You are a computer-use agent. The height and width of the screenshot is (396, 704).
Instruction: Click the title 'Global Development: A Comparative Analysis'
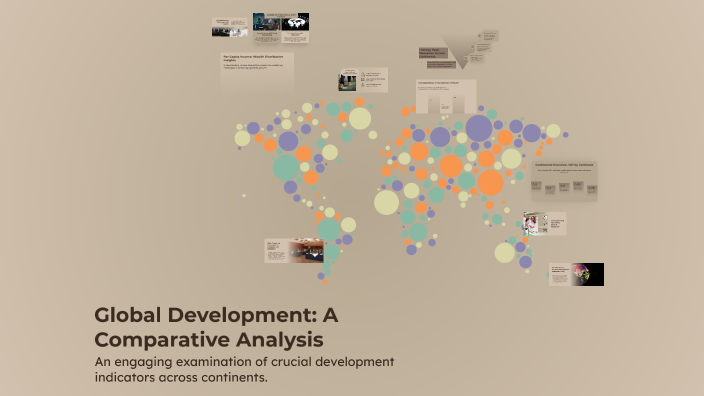click(x=216, y=327)
